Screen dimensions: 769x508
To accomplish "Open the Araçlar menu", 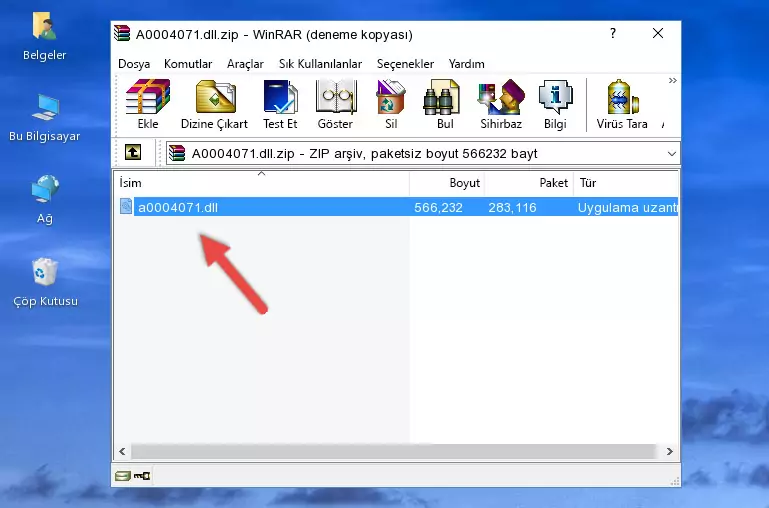I will click(x=245, y=64).
